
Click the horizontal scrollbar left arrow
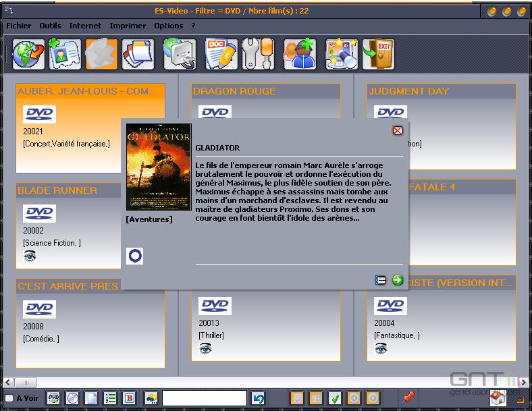pos(9,383)
